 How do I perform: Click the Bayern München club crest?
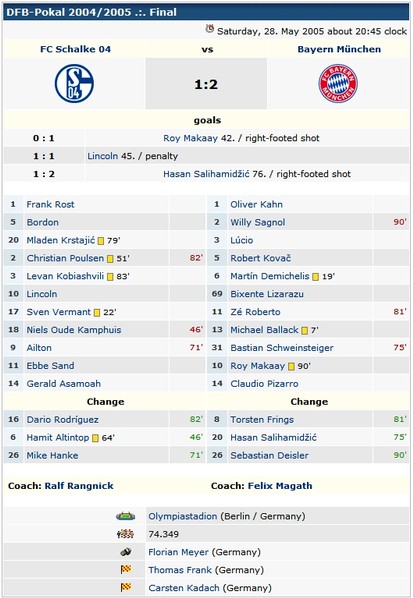[338, 83]
